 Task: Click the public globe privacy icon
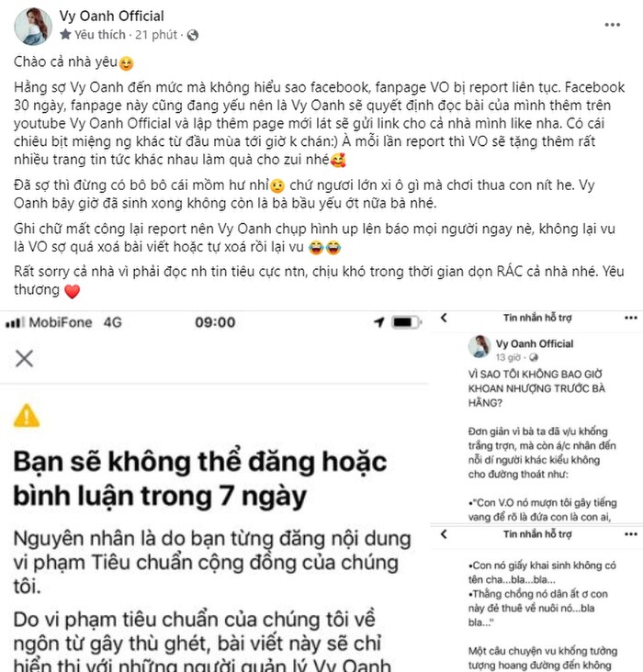[x=193, y=35]
